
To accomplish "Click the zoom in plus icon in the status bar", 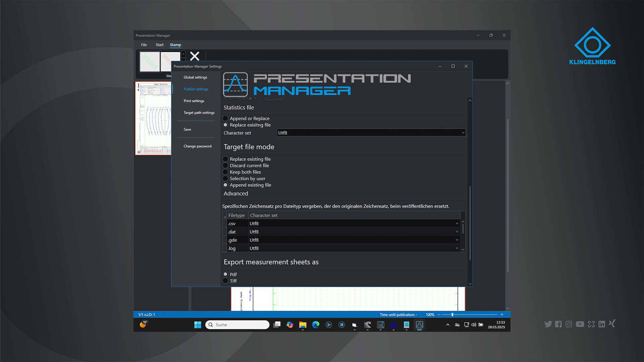I will (x=502, y=314).
